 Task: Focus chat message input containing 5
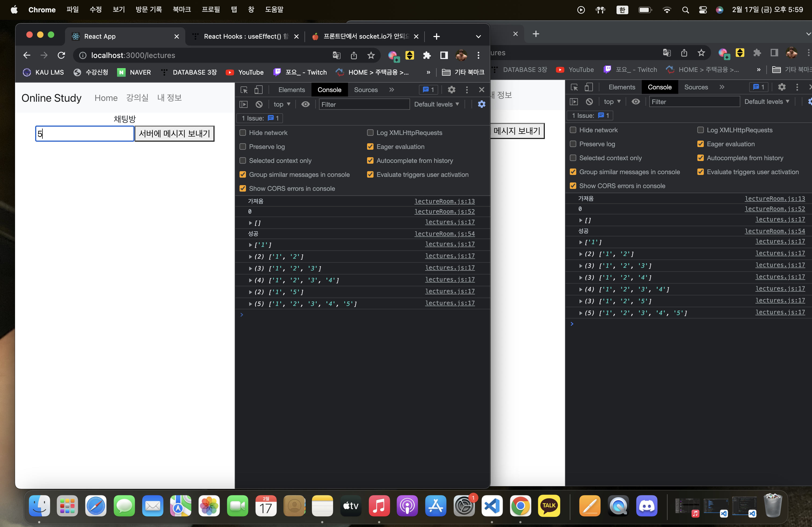(x=85, y=134)
